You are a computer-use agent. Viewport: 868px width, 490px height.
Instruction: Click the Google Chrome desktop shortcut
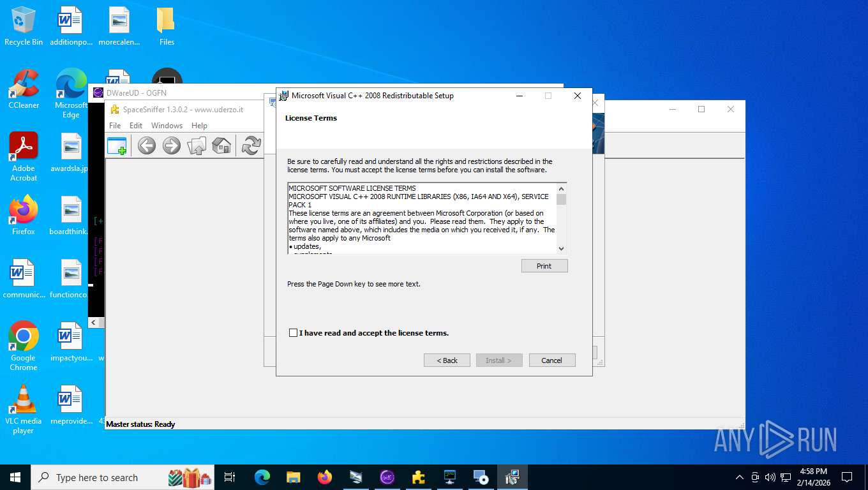coord(24,346)
